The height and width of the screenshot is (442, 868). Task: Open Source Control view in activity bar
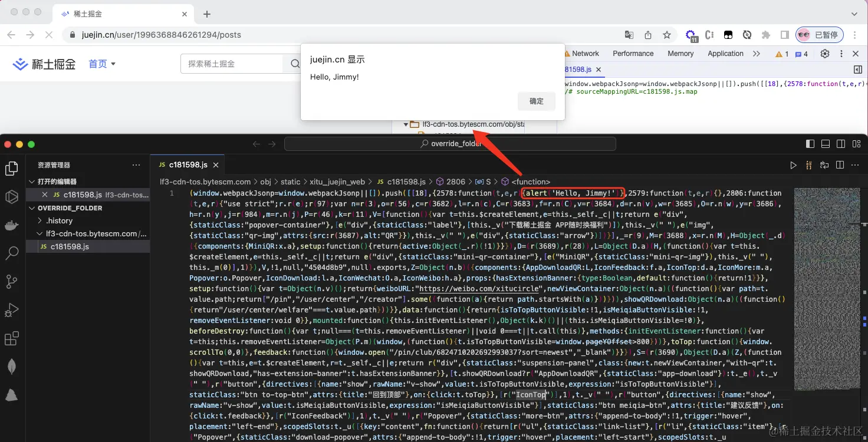point(12,282)
